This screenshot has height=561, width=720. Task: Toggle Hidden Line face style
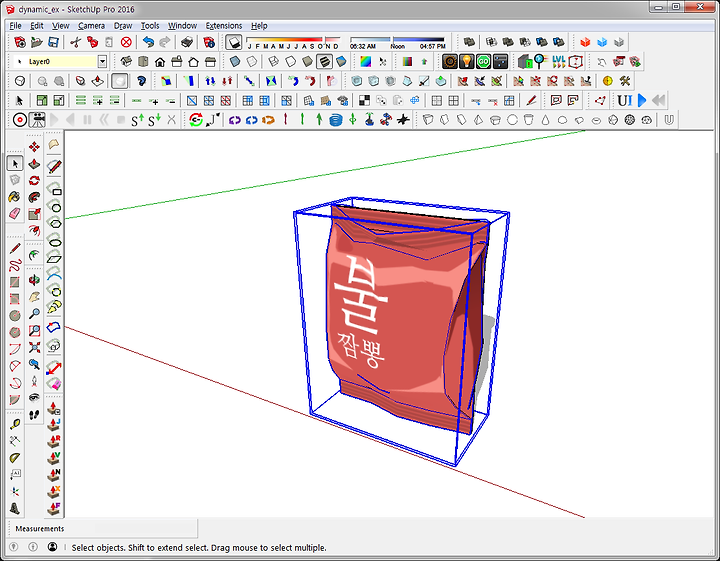point(290,62)
